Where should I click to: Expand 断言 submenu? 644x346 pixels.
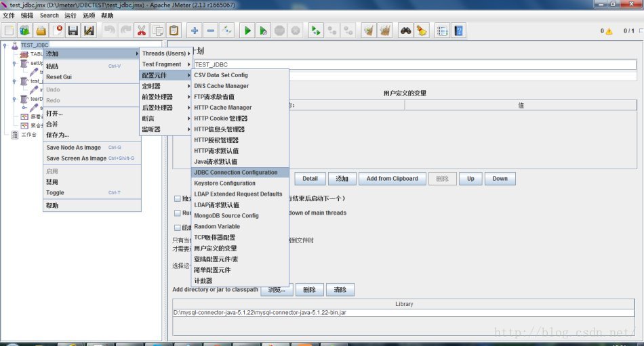(x=166, y=118)
